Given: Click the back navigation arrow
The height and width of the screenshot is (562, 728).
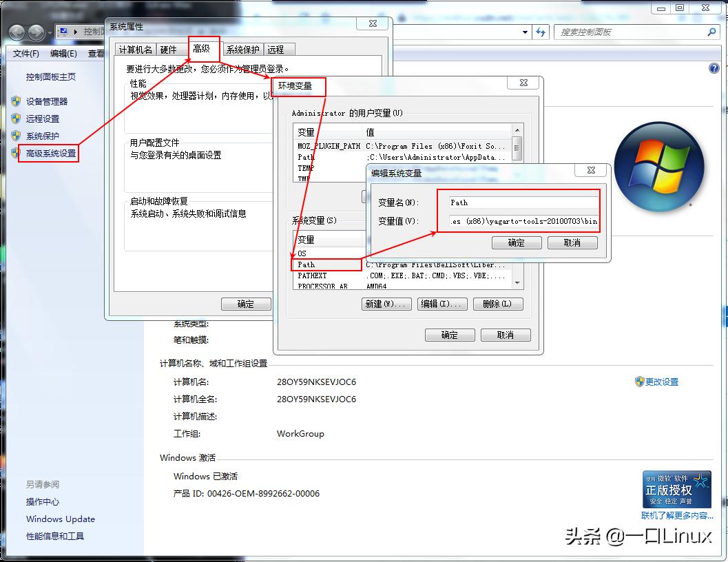Looking at the screenshot, I should tap(15, 32).
